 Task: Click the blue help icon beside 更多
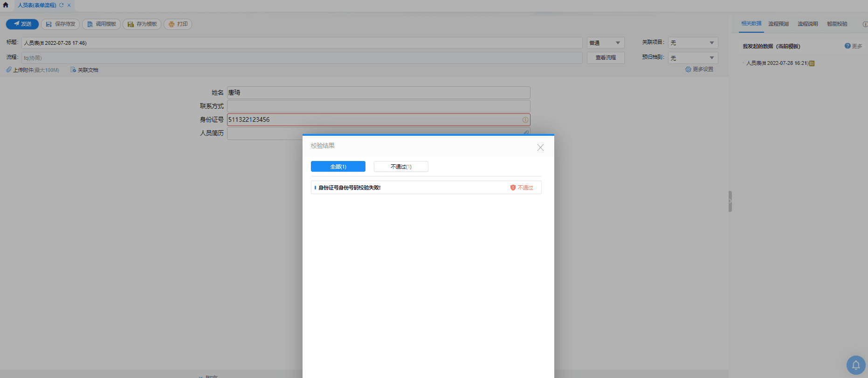point(847,46)
